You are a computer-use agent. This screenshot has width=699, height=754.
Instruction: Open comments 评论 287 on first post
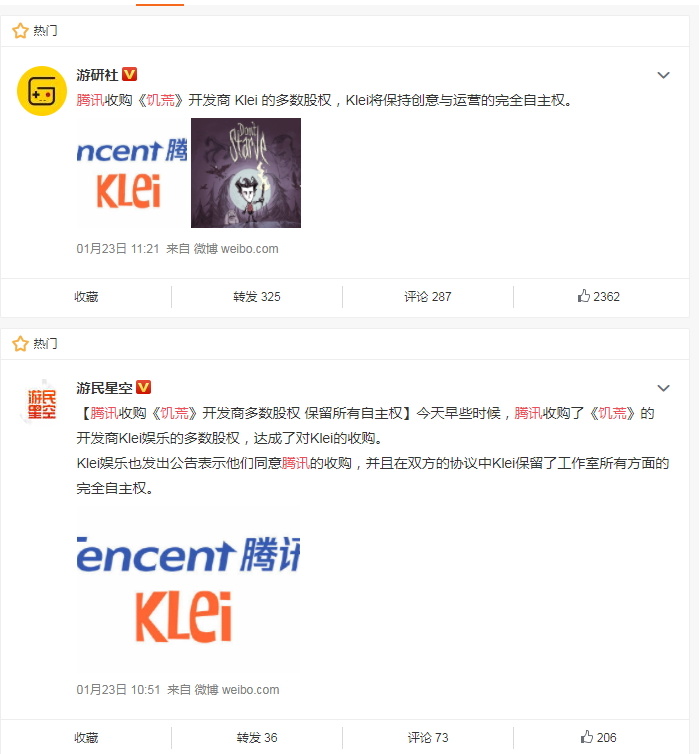pos(428,297)
